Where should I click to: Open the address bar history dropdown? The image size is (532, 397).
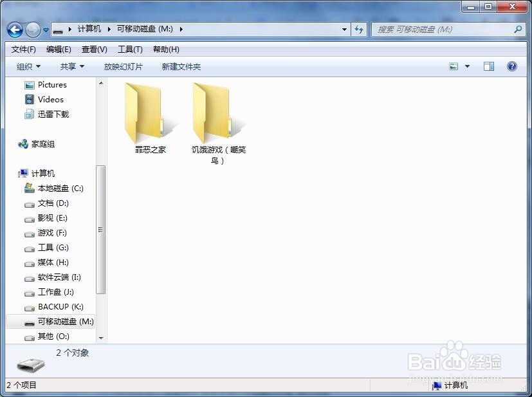click(x=344, y=30)
